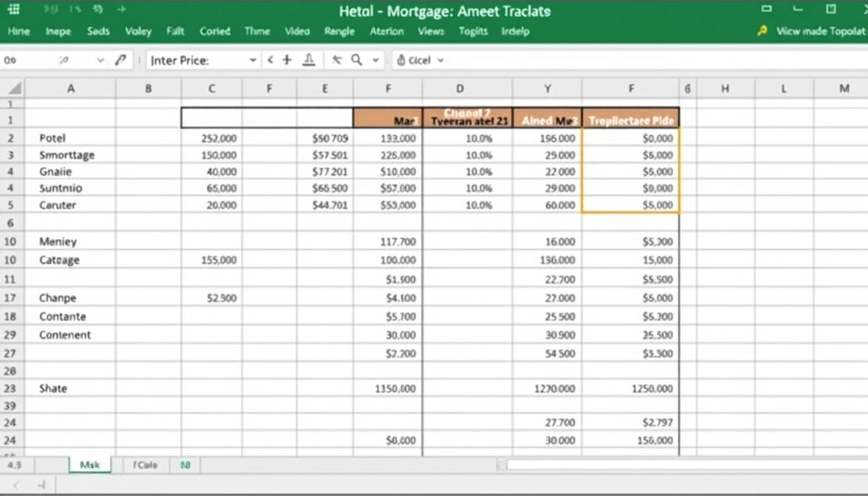Click the Tropllectaee Pide header cell
The width and height of the screenshot is (868, 496).
[x=631, y=118]
